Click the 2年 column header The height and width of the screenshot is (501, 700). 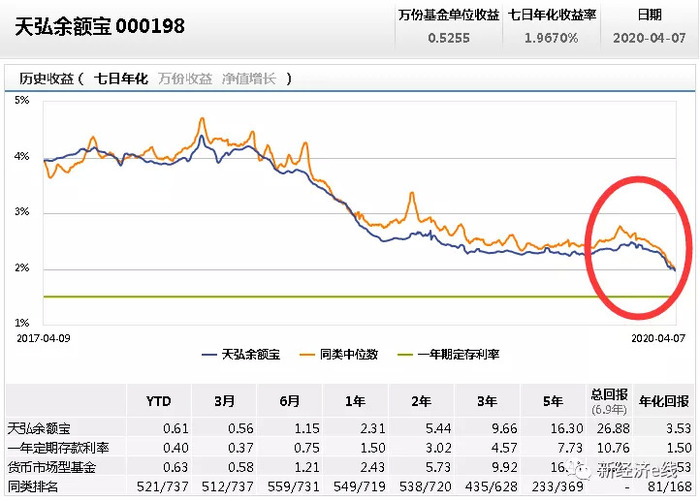tap(421, 401)
